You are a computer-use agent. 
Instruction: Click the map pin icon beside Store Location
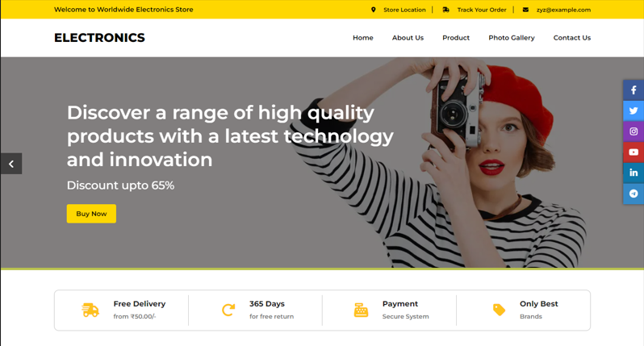[374, 10]
